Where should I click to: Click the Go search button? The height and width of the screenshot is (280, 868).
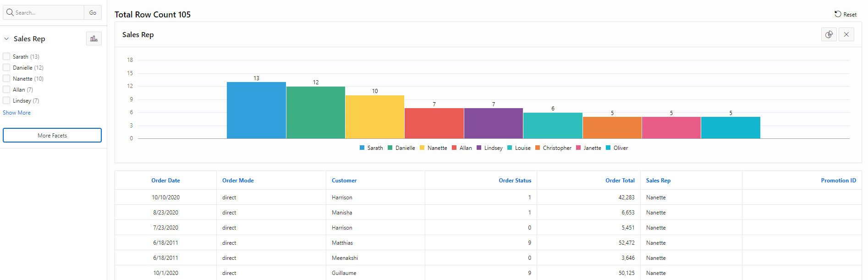point(93,12)
